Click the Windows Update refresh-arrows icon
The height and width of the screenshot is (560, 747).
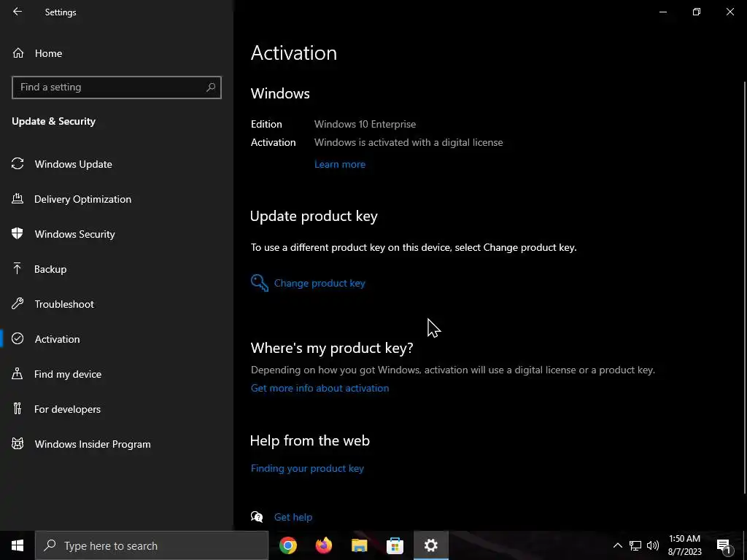point(18,164)
